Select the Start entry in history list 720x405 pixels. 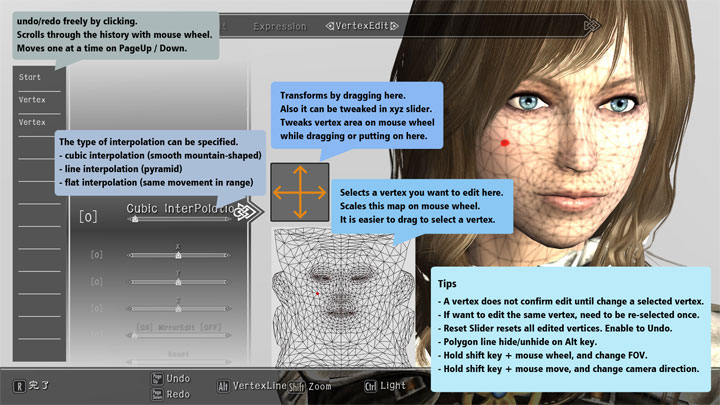(30, 77)
